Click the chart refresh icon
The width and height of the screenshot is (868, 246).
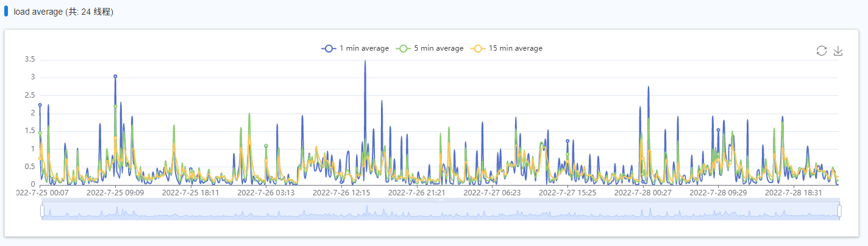822,51
